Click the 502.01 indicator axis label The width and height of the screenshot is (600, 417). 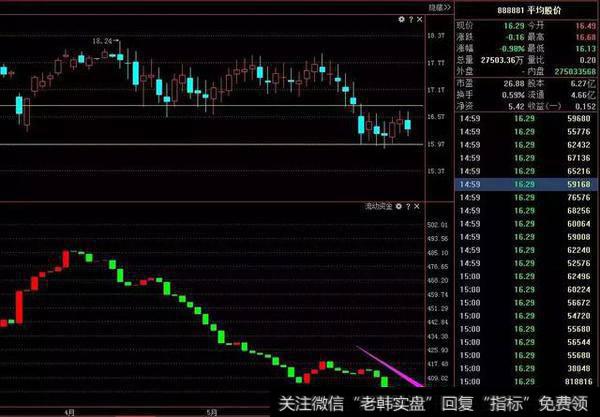pyautogui.click(x=437, y=225)
